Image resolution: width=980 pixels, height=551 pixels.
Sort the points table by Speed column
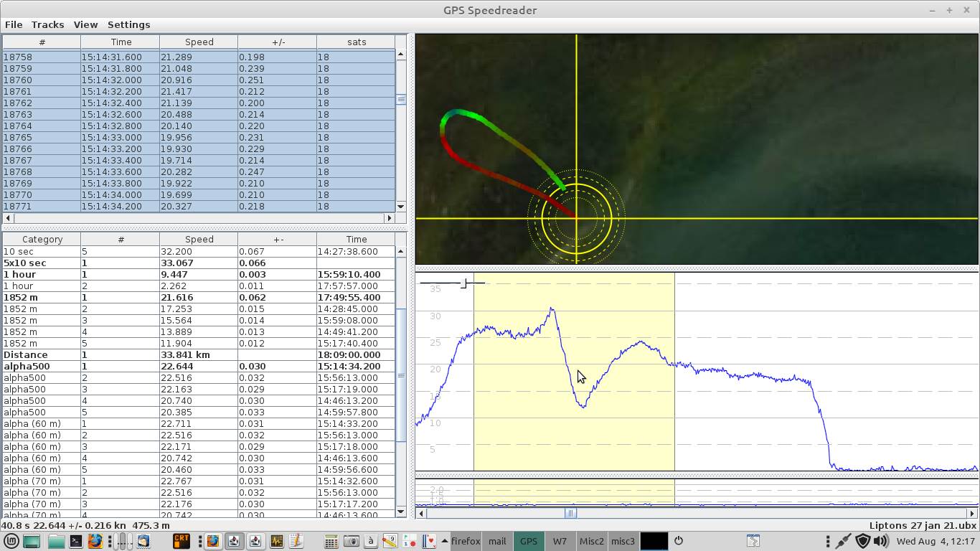[199, 42]
